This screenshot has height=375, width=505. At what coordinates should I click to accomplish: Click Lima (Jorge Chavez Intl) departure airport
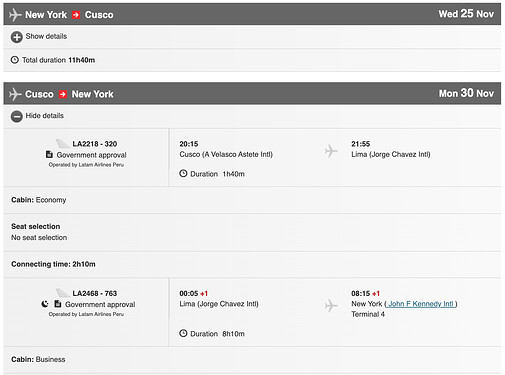point(219,304)
